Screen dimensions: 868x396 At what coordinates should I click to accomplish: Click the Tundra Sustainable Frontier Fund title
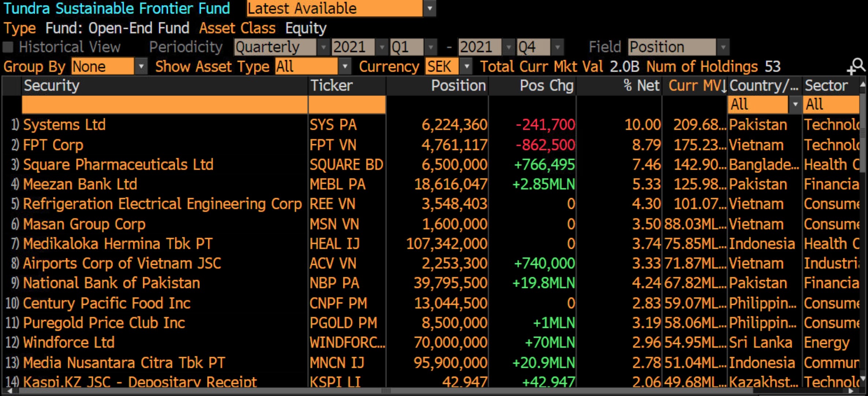point(117,8)
